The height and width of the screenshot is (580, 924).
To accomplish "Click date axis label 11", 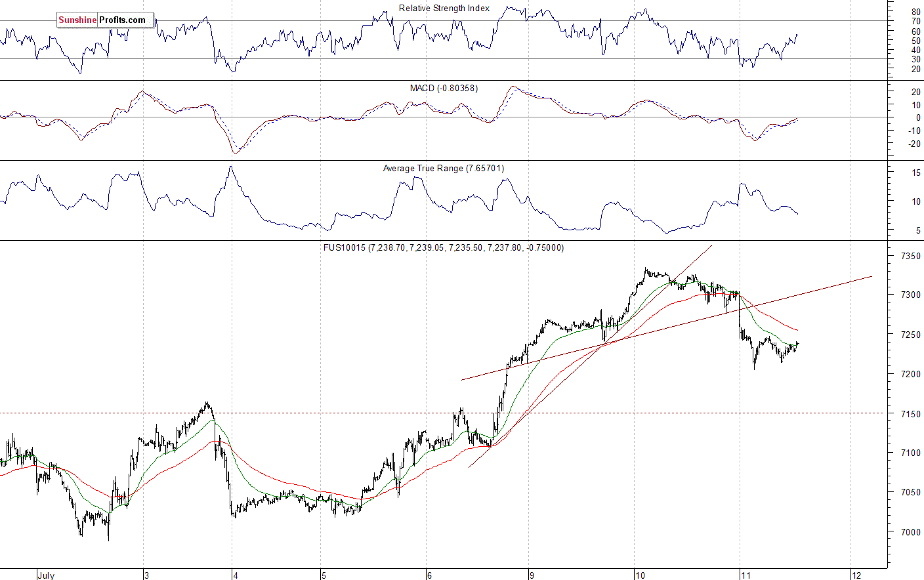I will click(x=745, y=575).
